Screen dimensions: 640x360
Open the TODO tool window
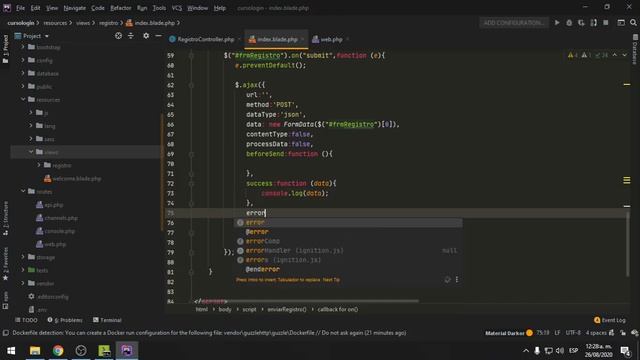[26, 320]
